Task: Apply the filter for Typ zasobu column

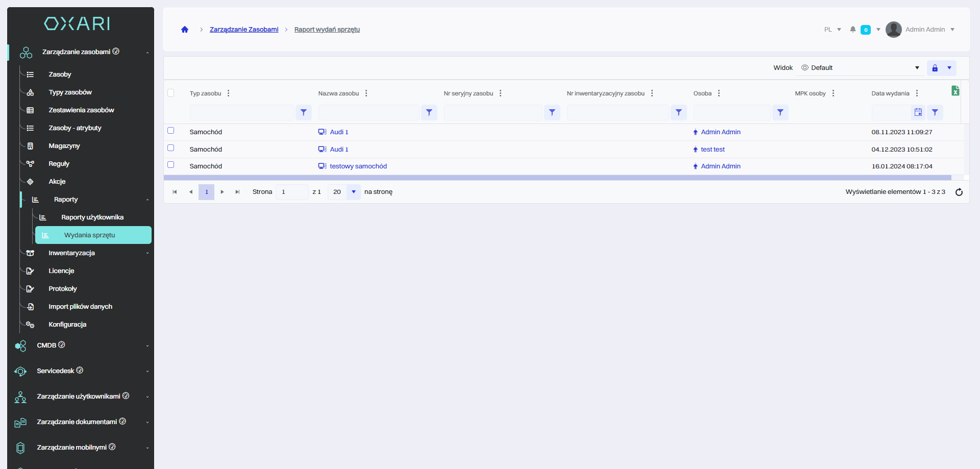Action: click(304, 112)
